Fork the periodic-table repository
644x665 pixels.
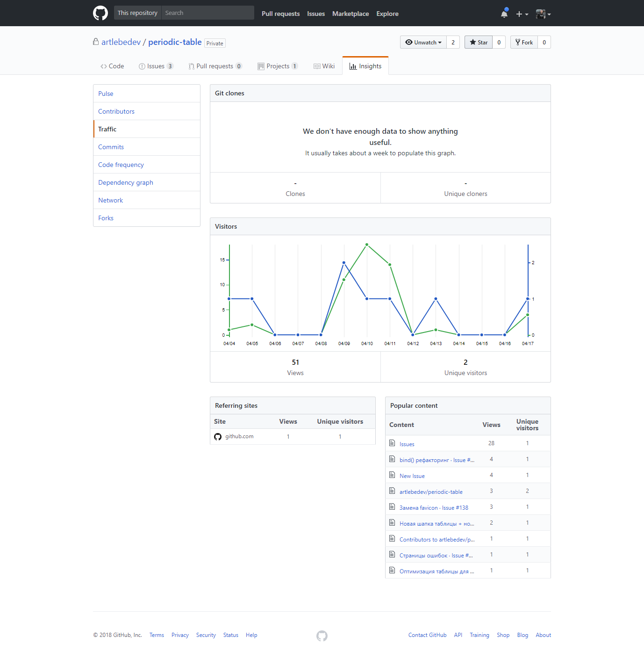pos(524,42)
